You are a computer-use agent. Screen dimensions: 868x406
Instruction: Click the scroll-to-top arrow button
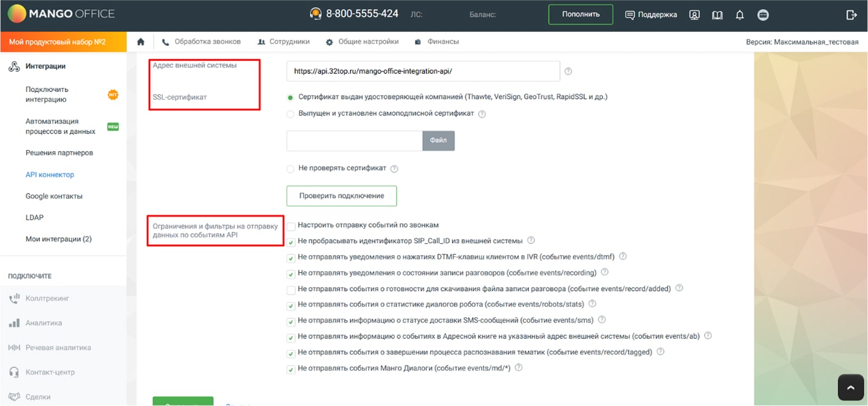tap(850, 387)
